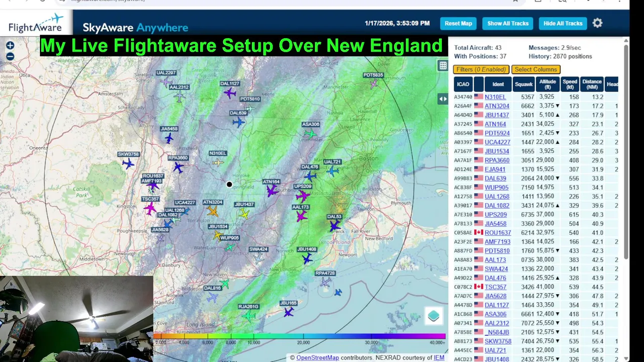Image resolution: width=644 pixels, height=362 pixels.
Task: Open the SWA424 flight link in table
Action: pyautogui.click(x=496, y=269)
